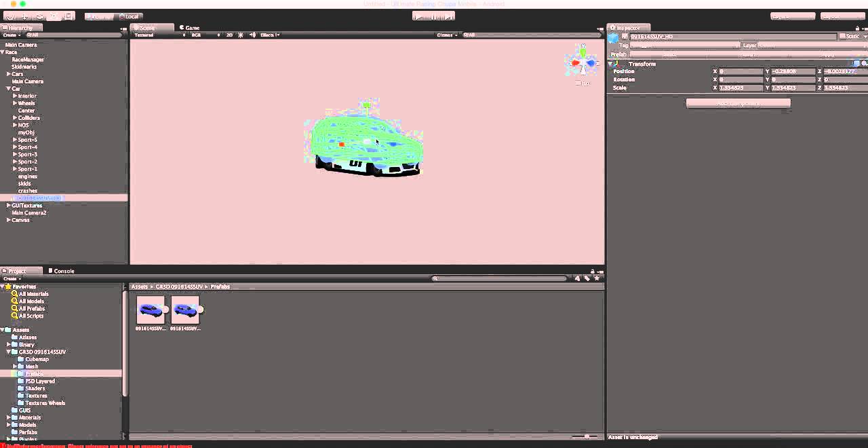Expand the Wheels object in Hierarchy

(x=15, y=104)
